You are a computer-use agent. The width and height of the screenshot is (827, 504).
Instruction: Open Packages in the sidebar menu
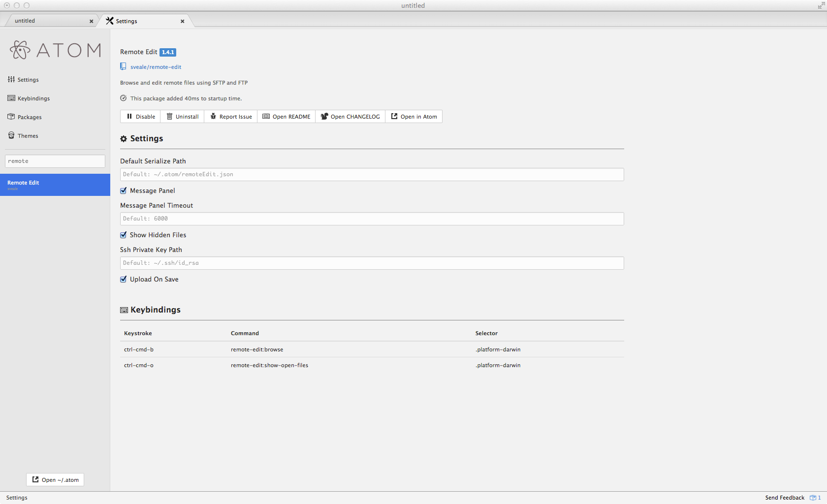pos(25,117)
